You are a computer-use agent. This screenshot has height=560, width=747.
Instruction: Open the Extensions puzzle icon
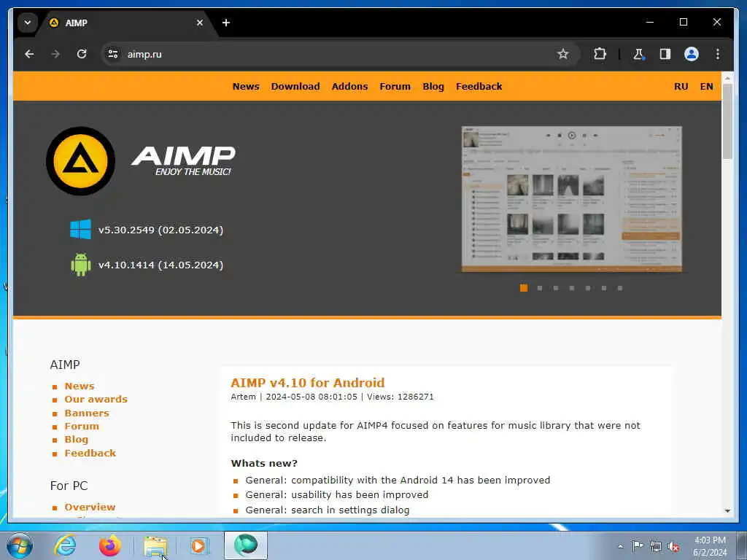tap(600, 54)
